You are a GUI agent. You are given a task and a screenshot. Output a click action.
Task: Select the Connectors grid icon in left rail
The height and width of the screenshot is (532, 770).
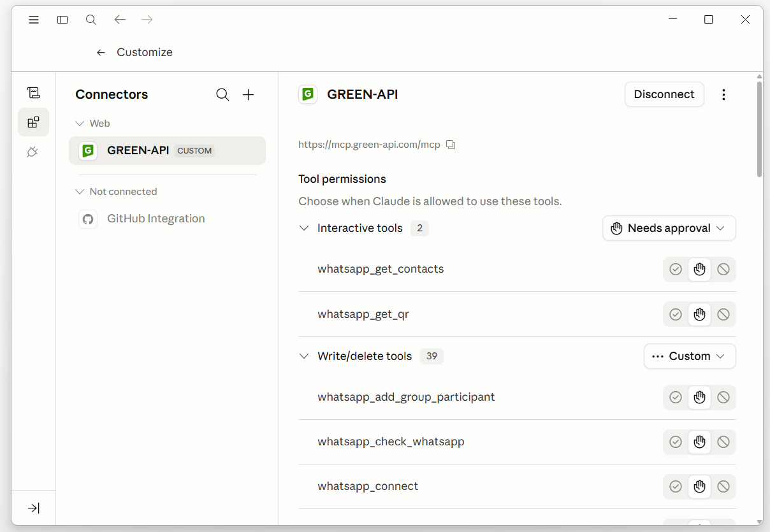[33, 122]
